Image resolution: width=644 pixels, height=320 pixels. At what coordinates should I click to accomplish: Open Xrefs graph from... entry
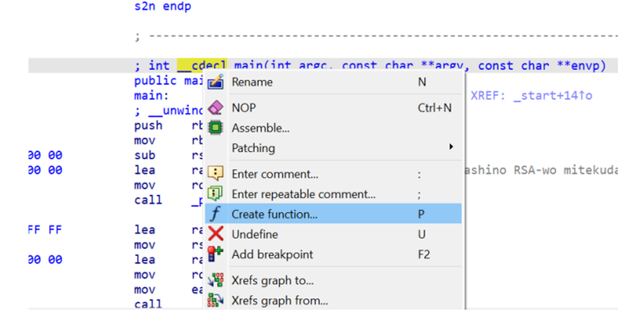[333, 301]
